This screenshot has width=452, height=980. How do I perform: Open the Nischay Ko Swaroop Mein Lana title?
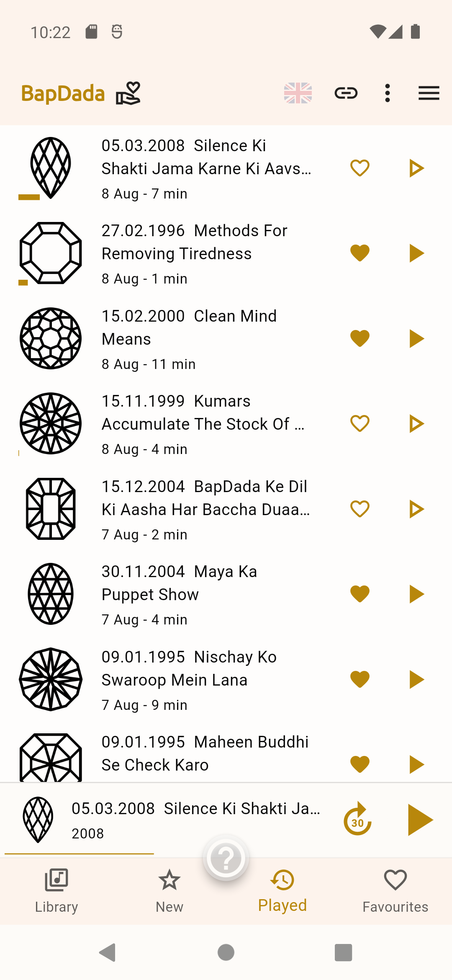189,668
